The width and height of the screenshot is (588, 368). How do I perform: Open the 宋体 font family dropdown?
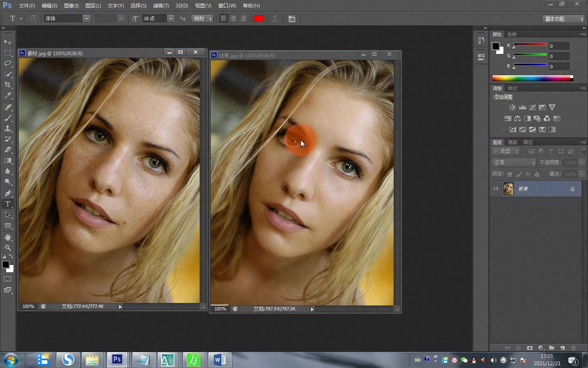point(86,19)
